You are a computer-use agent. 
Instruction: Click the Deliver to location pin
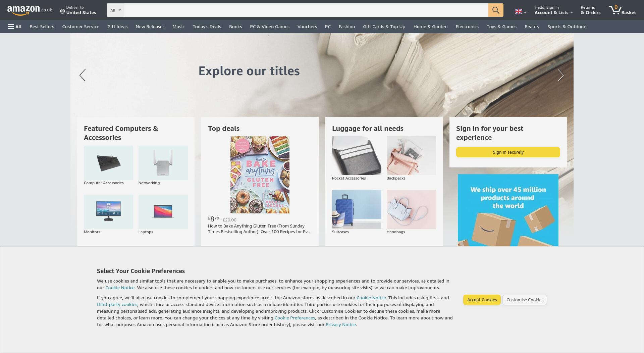[62, 12]
